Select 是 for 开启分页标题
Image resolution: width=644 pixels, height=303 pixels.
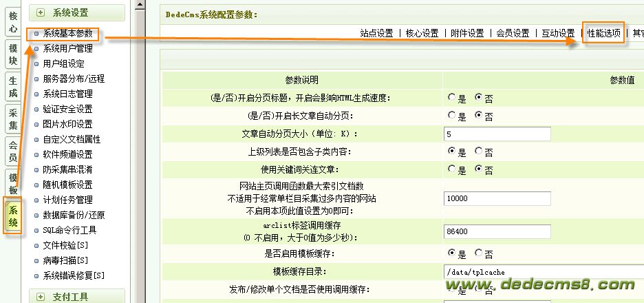(452, 98)
